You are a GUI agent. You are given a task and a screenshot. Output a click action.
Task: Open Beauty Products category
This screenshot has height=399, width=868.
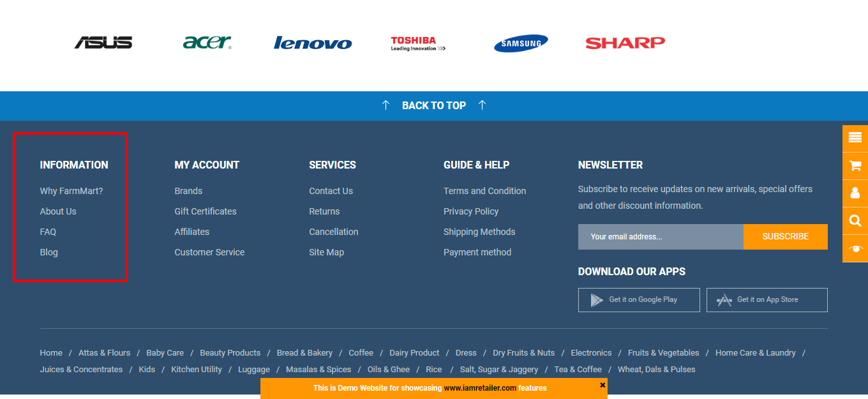[x=230, y=353]
